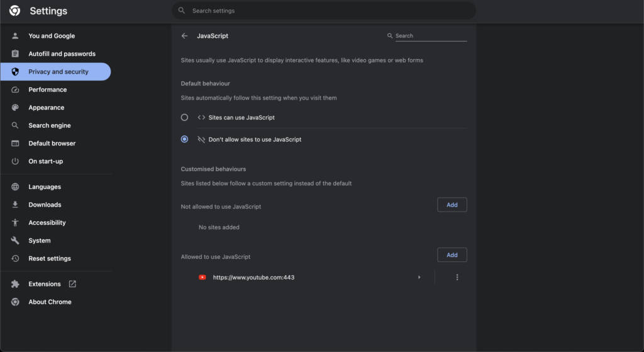Click the Chrome icon for About Chrome

point(15,302)
